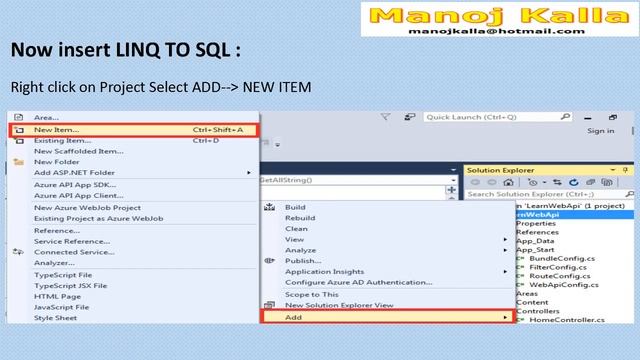Click the Quick Launch search field

tap(497, 117)
